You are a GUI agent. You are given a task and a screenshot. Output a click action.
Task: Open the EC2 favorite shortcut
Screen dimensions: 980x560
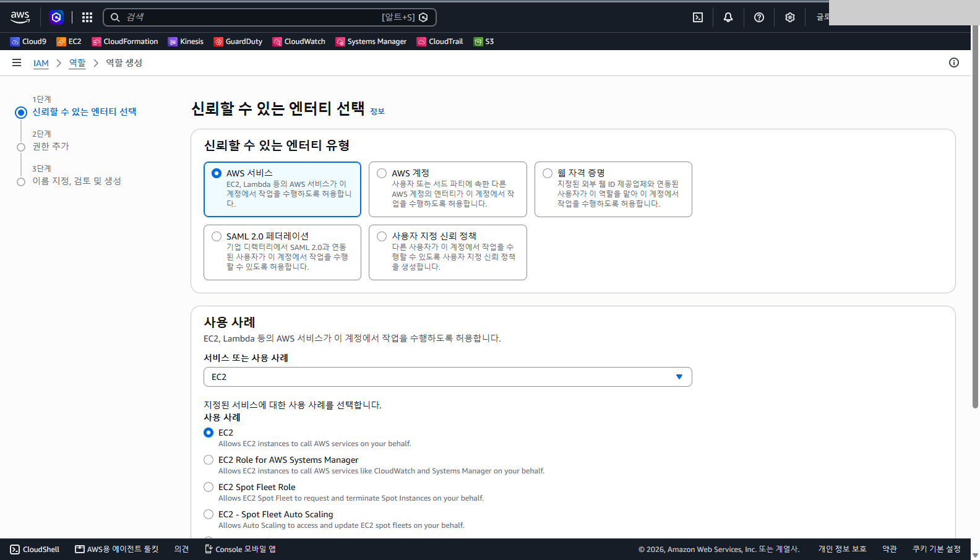[x=69, y=41]
